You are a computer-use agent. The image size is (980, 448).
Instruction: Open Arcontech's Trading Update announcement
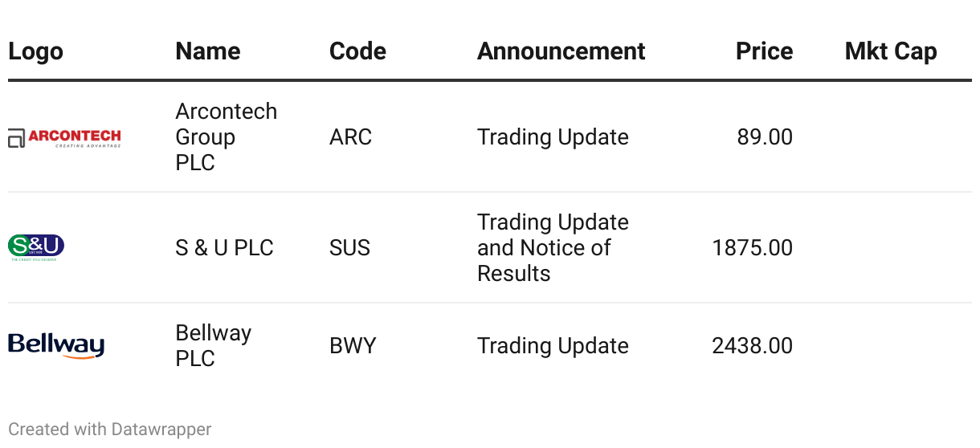[553, 137]
